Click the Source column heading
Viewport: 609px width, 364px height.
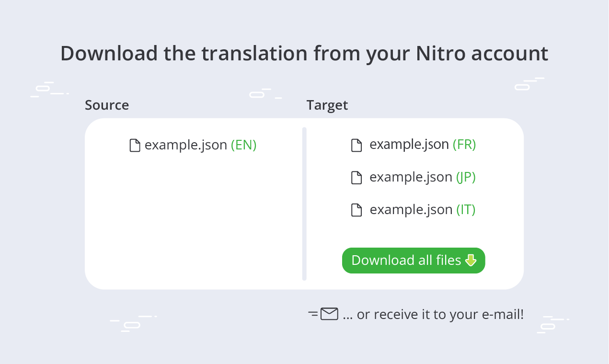point(107,105)
